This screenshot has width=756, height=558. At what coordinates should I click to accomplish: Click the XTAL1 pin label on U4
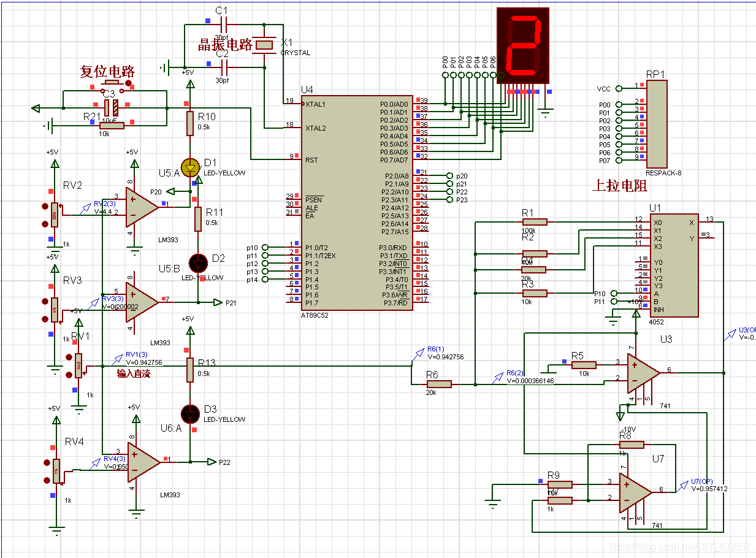coord(316,104)
